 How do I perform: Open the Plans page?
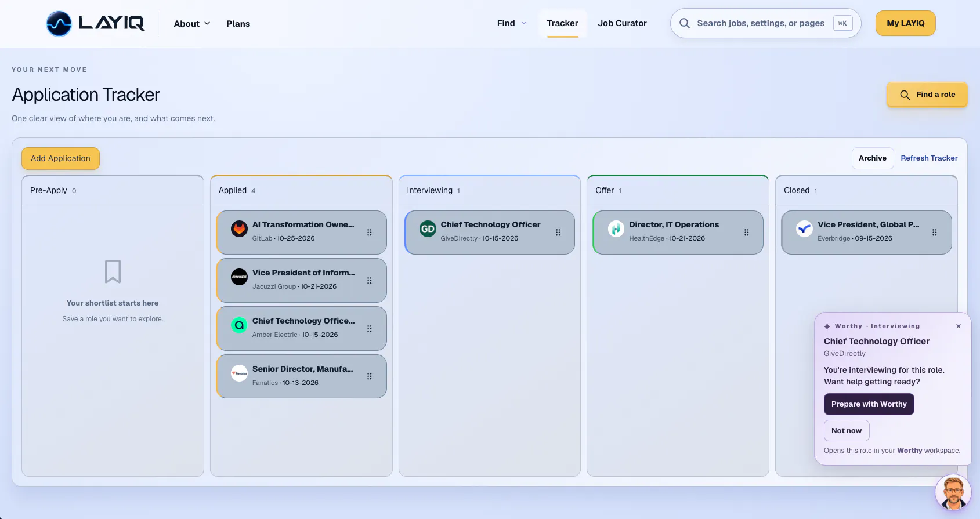pyautogui.click(x=238, y=24)
